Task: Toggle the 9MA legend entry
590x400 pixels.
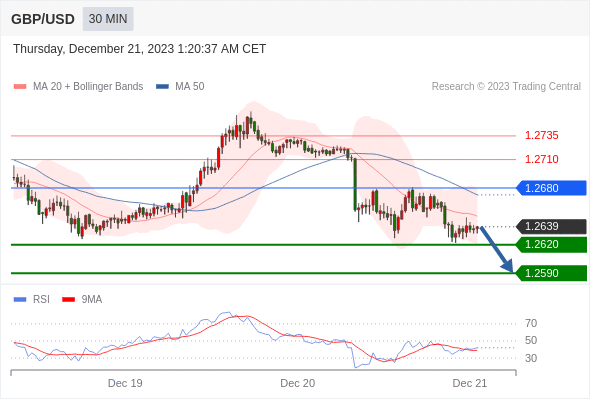Action: tap(82, 300)
